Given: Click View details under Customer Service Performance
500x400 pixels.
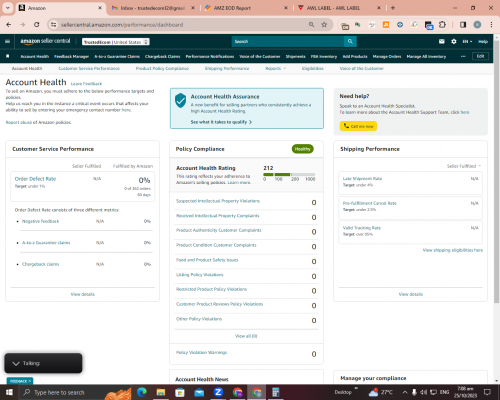Looking at the screenshot, I should 83,294.
